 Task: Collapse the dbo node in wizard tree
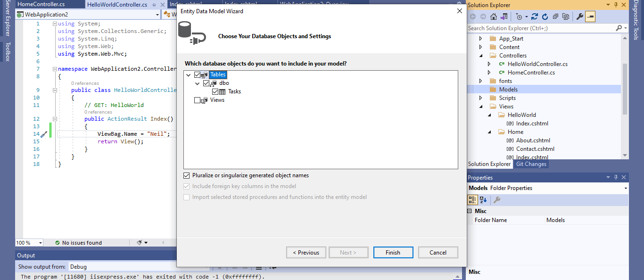coord(198,83)
